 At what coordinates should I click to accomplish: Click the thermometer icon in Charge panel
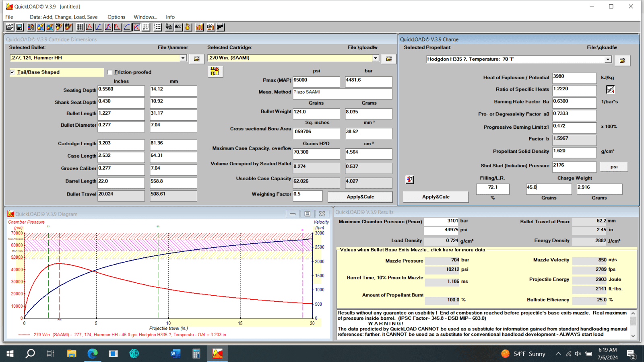[x=409, y=179]
